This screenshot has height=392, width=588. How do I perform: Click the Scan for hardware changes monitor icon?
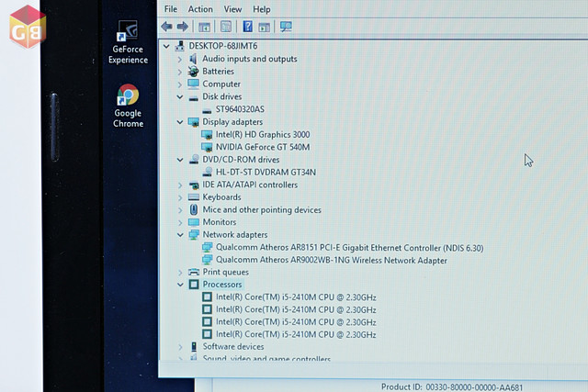(x=286, y=27)
